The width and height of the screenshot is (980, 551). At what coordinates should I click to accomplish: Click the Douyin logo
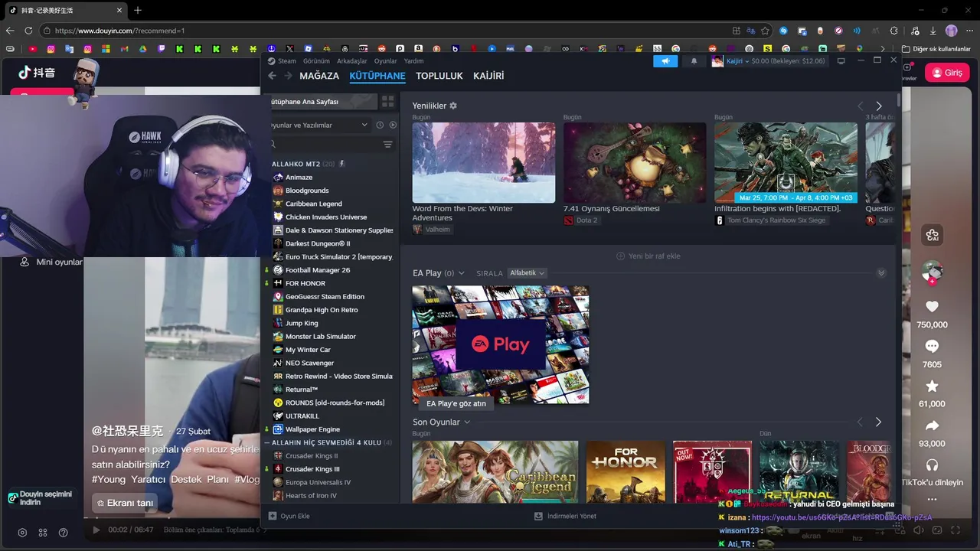38,73
